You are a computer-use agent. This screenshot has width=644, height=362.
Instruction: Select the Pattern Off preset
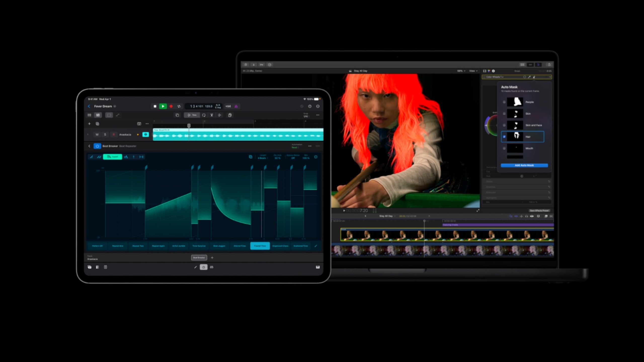click(97, 246)
